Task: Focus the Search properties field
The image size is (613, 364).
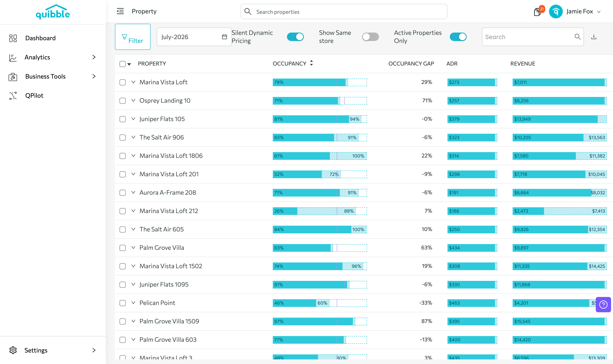Action: (x=344, y=11)
